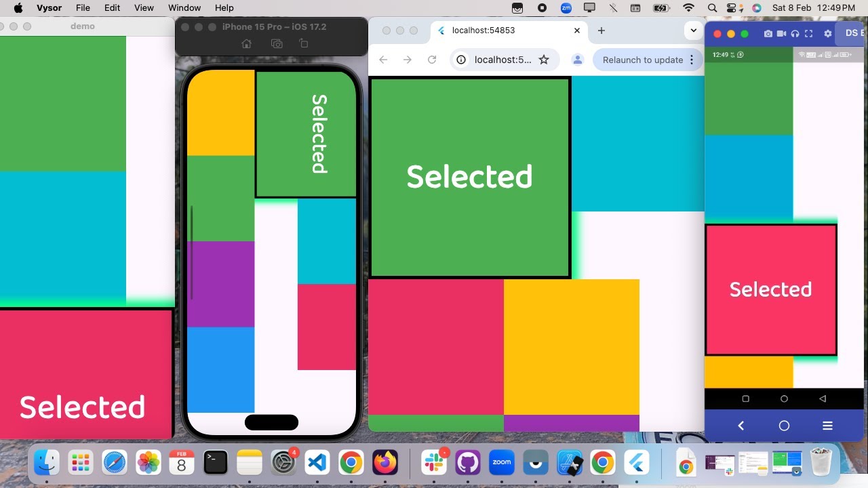Switch to localhost:54853 tab

tap(509, 30)
